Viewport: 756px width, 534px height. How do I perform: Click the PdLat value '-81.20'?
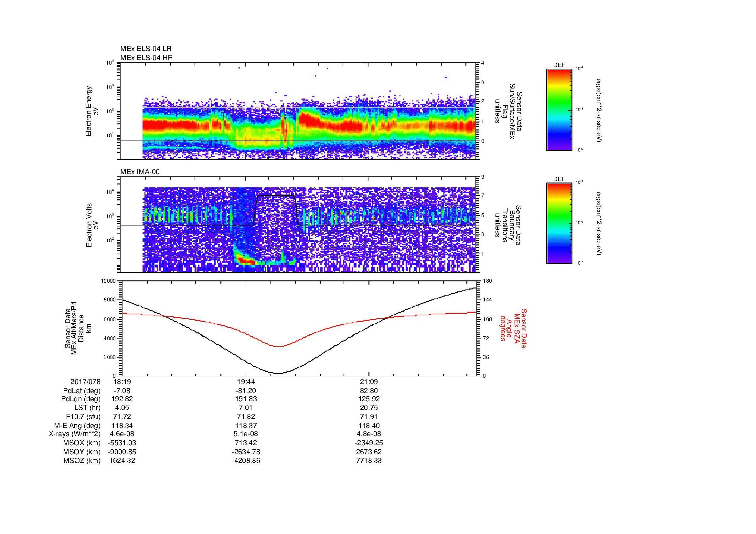pyautogui.click(x=246, y=391)
